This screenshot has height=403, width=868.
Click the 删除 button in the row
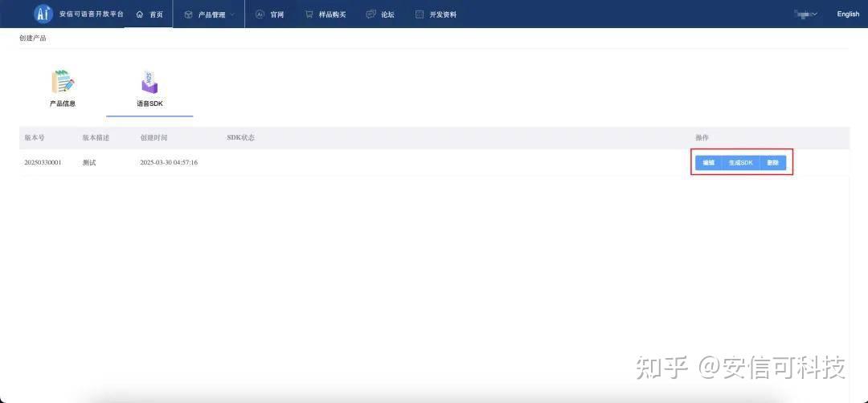point(773,162)
